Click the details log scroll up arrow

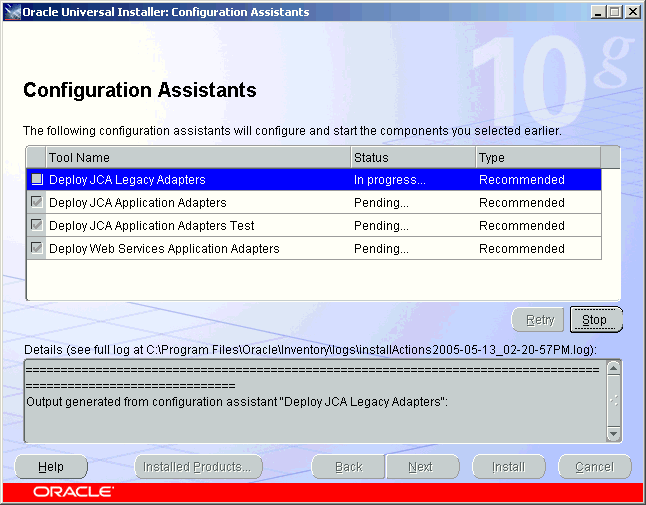pyautogui.click(x=613, y=368)
